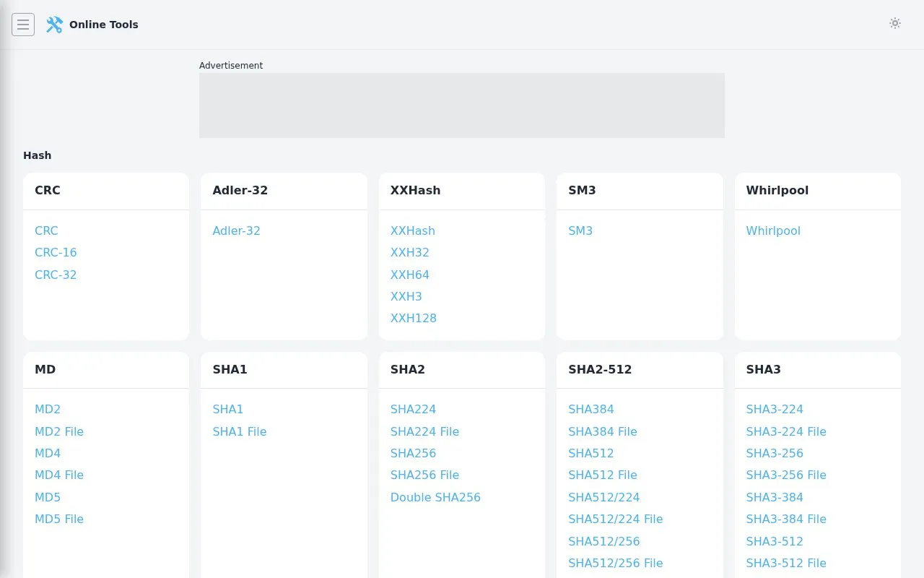The image size is (924, 578).
Task: Click the CRC card heading
Action: tap(48, 190)
